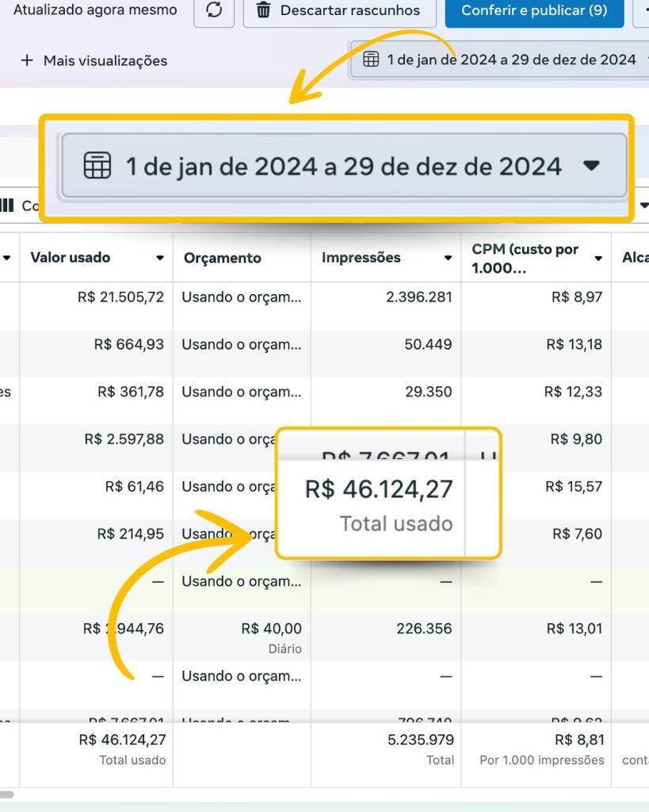This screenshot has height=812, width=649.
Task: Click the refresh icon button
Action: pyautogui.click(x=214, y=11)
